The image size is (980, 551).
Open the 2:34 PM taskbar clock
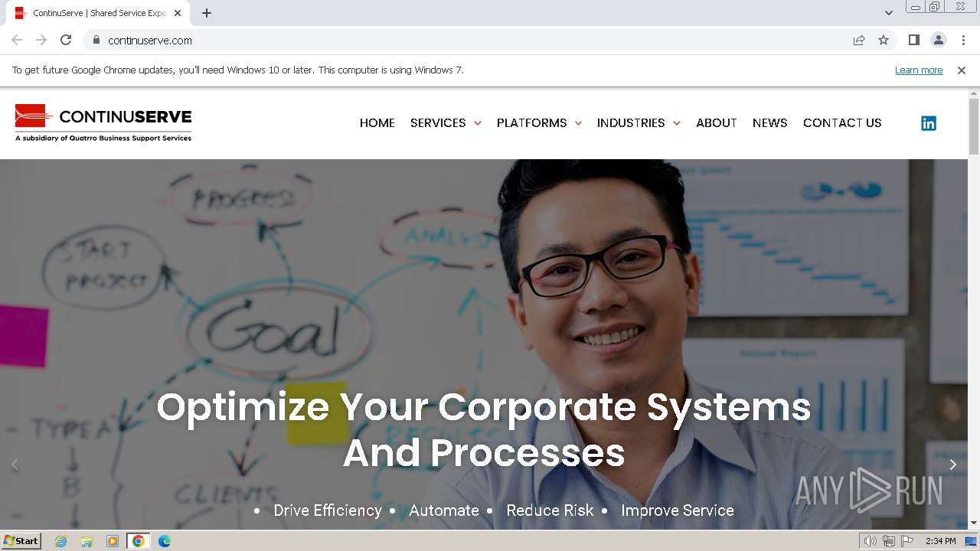[x=940, y=541]
